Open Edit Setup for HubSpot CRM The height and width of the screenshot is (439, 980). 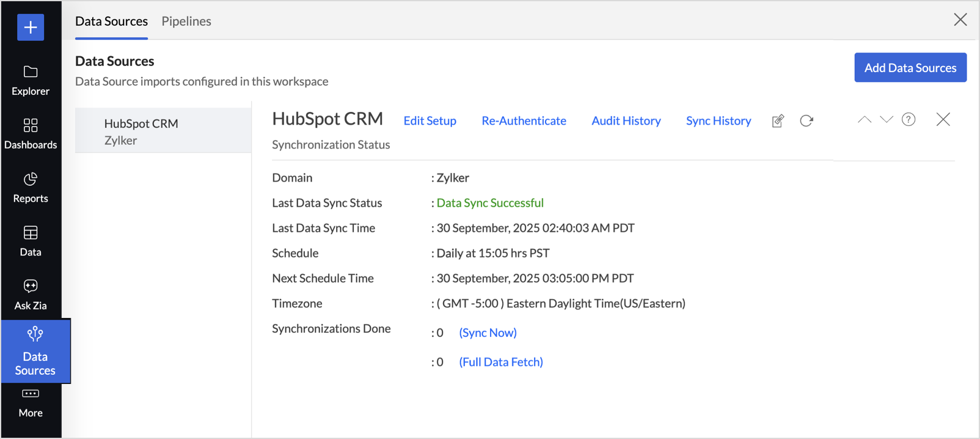(x=430, y=121)
